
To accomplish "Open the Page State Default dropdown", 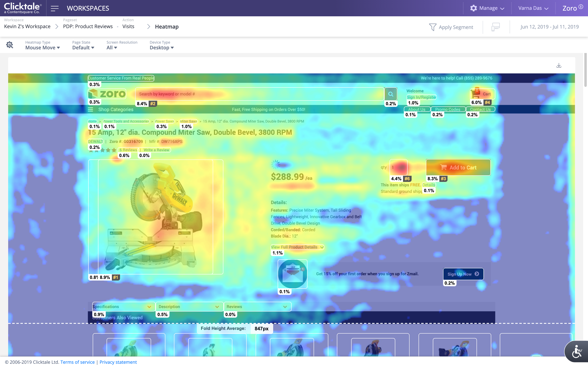I will 83,48.
